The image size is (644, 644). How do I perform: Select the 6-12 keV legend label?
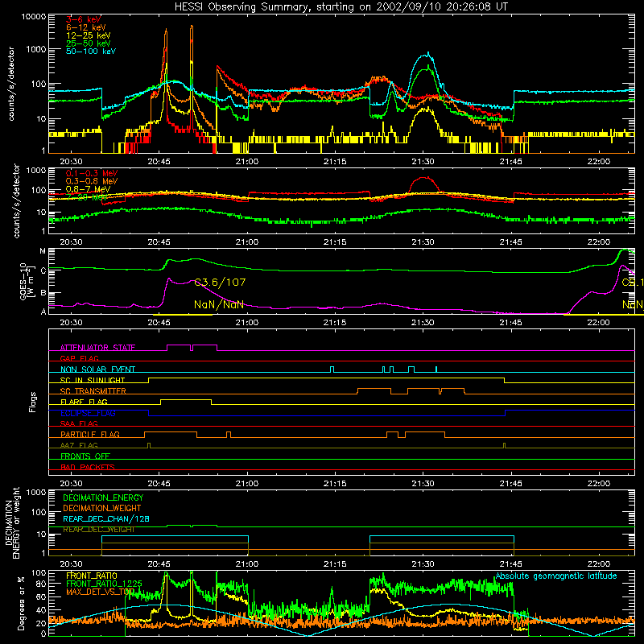[86, 27]
